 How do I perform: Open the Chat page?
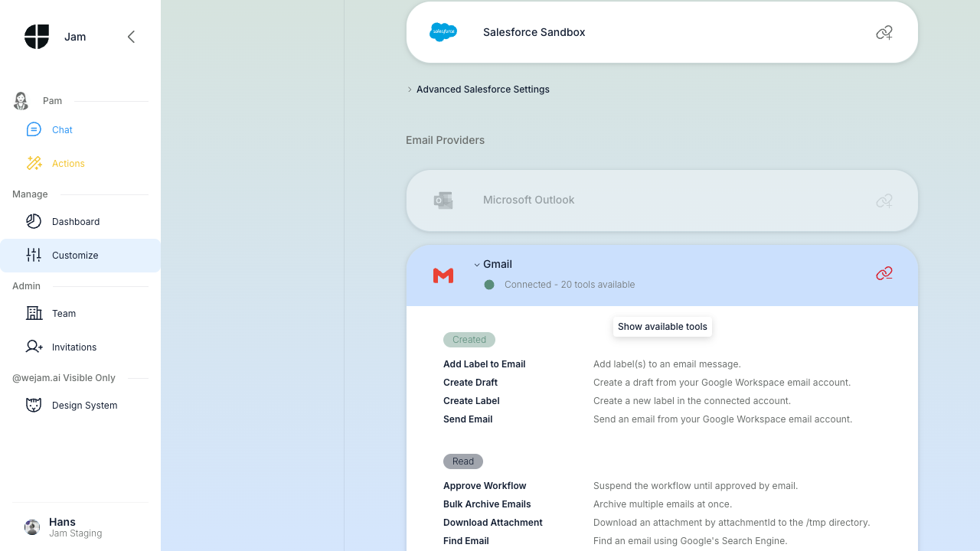80,129
